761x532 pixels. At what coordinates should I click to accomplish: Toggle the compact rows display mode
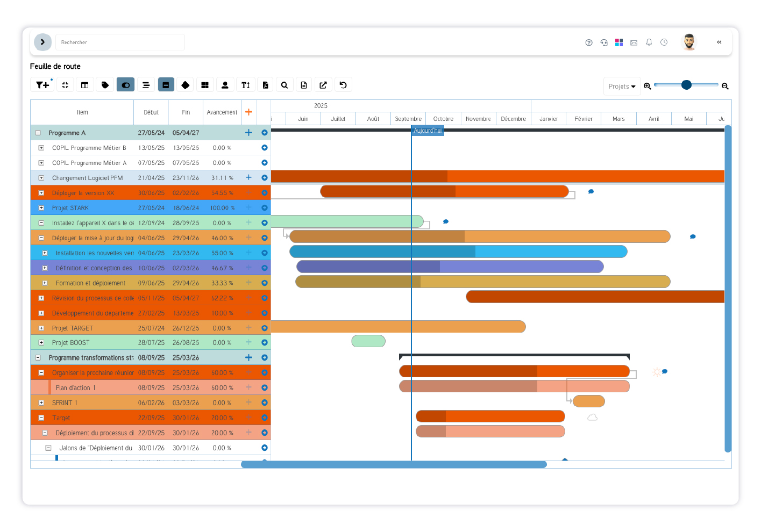click(146, 84)
